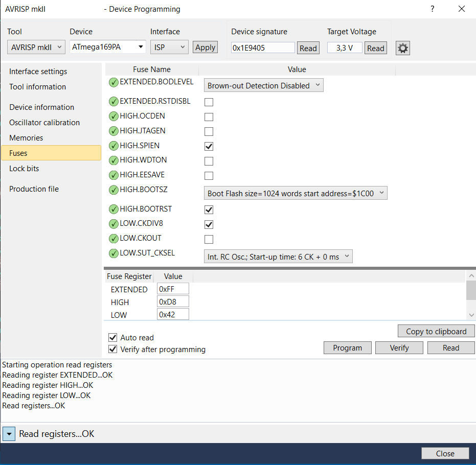The image size is (476, 465).
Task: Click green status icon for HIGH.BOOTRST
Action: (x=114, y=210)
